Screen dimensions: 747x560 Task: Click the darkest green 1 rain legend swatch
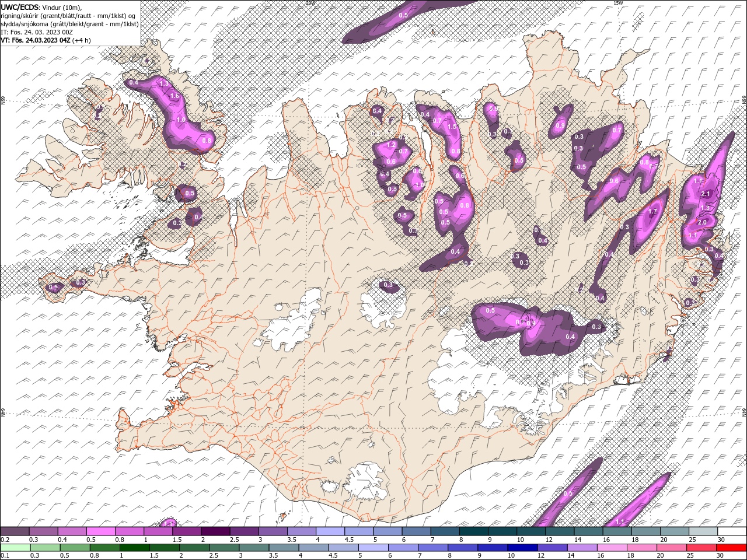(134, 548)
